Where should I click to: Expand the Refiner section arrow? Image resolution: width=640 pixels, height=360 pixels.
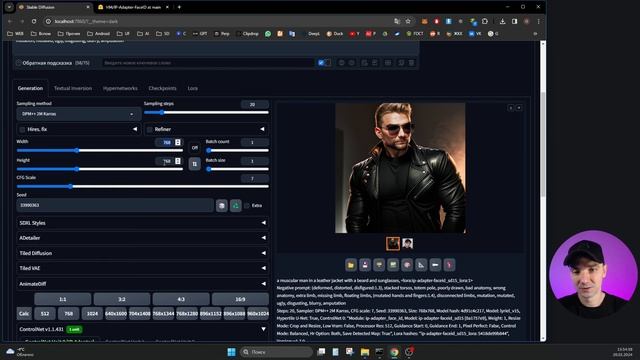click(x=262, y=129)
